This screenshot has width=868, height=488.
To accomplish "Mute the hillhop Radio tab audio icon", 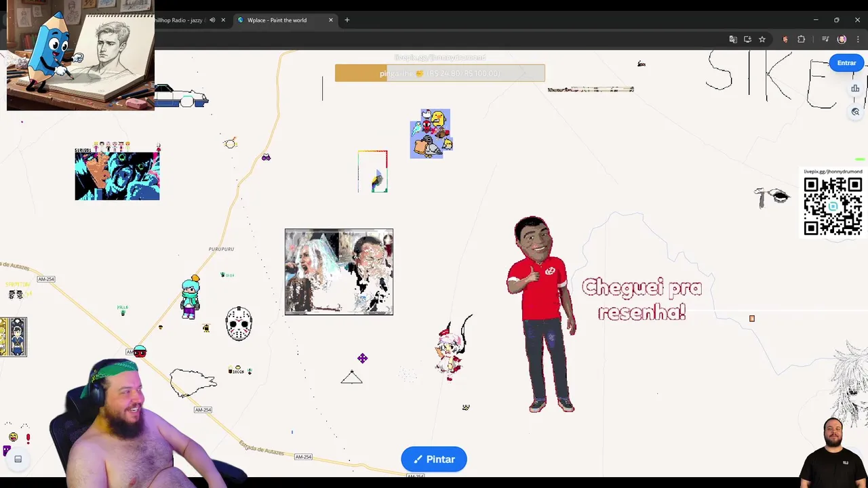I will click(x=212, y=20).
